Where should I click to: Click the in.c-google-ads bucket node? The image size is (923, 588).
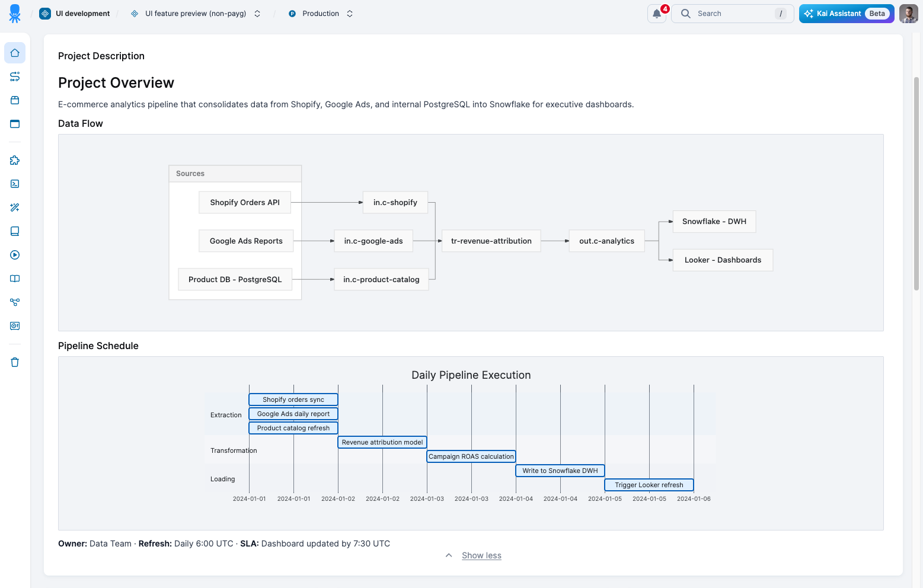(x=373, y=241)
